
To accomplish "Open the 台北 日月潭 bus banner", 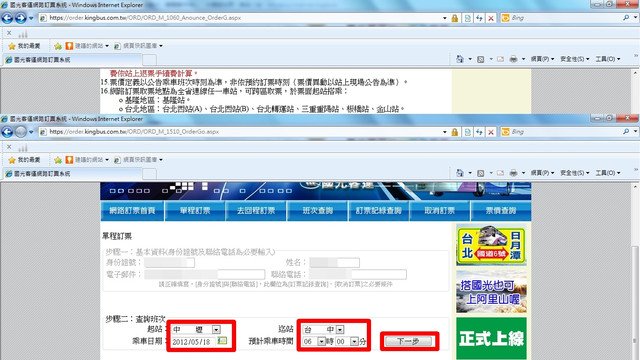I will (x=491, y=246).
